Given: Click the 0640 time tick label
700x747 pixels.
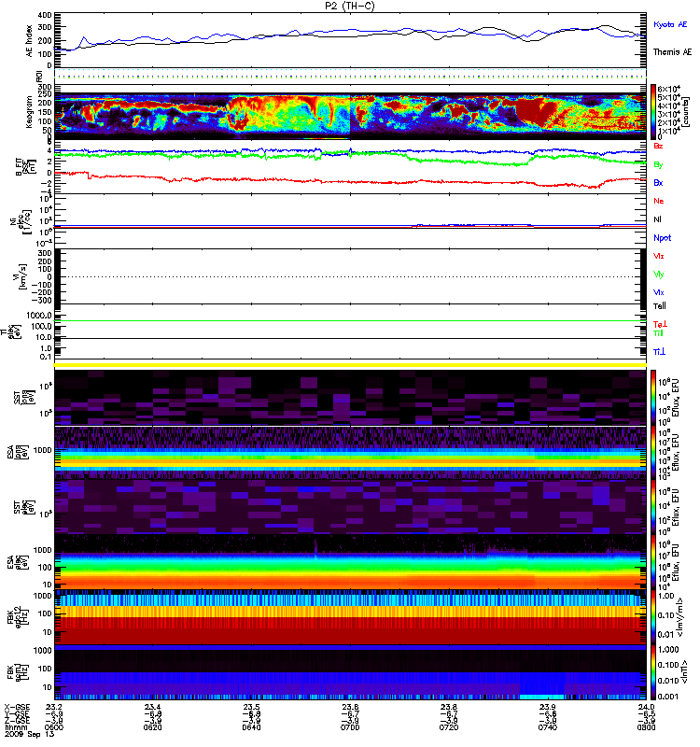Looking at the screenshot, I should [251, 727].
